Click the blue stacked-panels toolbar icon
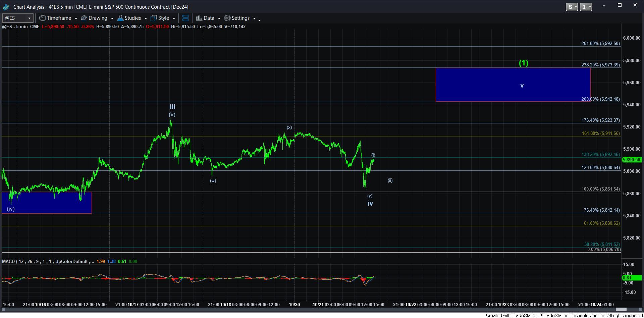644x318 pixels. 185,18
